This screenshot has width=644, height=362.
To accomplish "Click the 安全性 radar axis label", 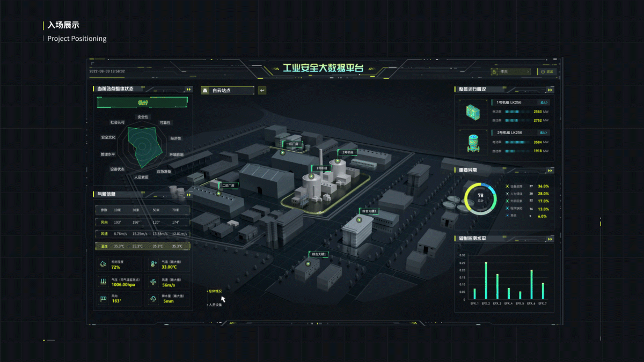I will 143,117.
